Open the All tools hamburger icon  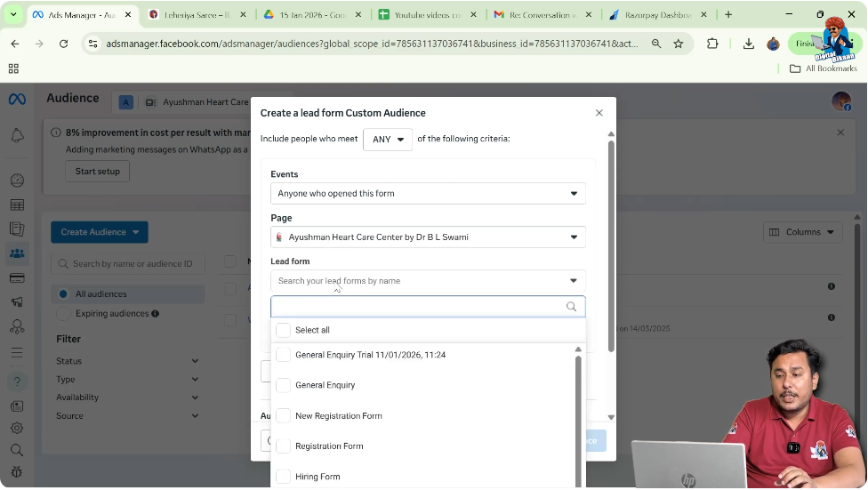coord(17,353)
